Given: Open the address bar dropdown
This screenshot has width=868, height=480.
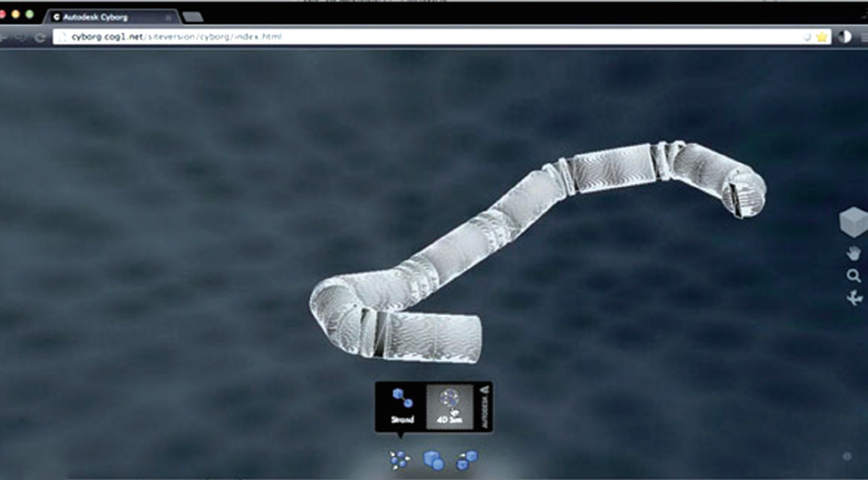Looking at the screenshot, I should [x=806, y=37].
